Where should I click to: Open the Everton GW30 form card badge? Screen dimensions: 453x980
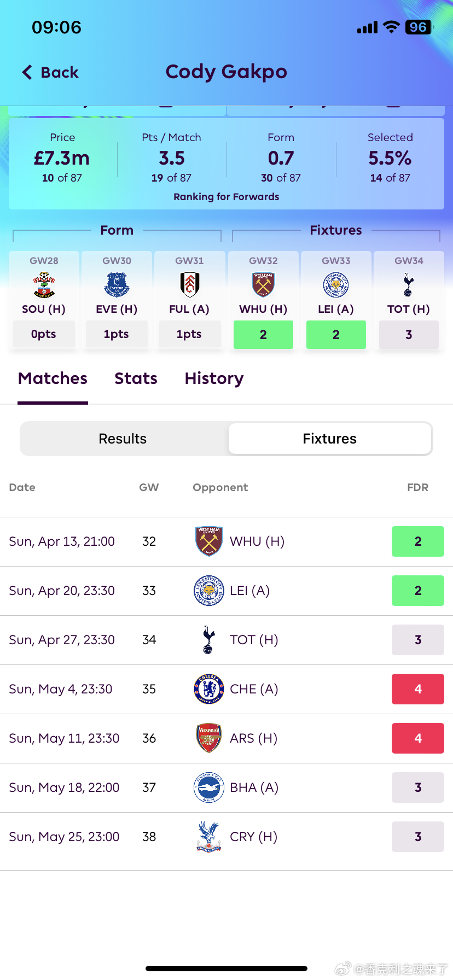117,285
